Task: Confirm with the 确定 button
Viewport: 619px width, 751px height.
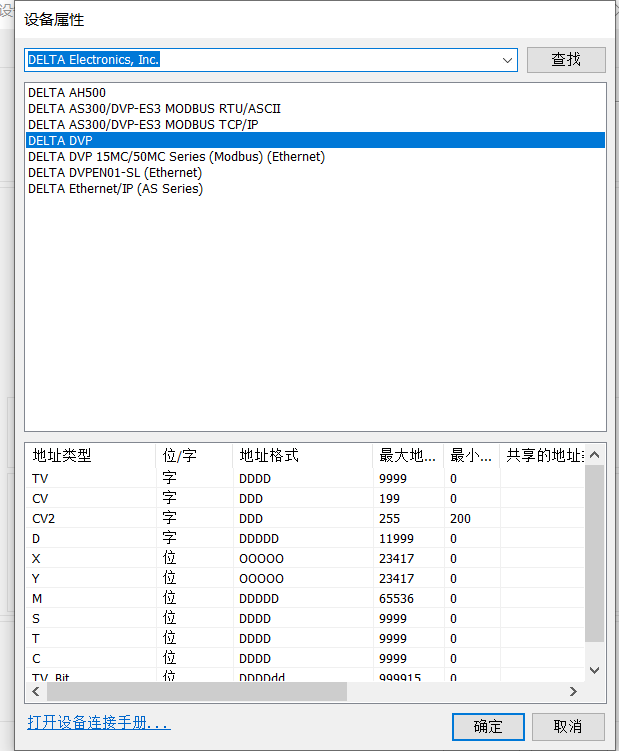Action: [x=488, y=727]
